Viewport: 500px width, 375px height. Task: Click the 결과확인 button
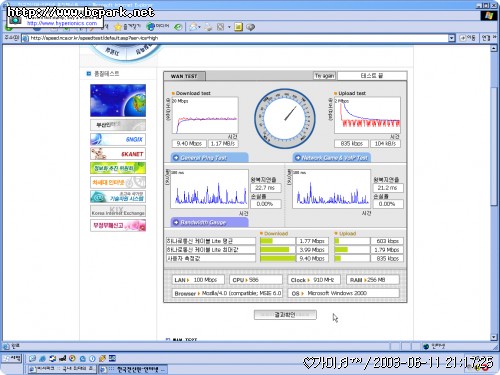(285, 315)
